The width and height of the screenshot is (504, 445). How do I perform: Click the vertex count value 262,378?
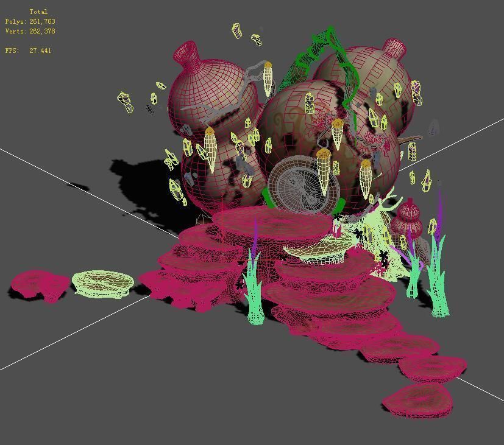click(43, 31)
